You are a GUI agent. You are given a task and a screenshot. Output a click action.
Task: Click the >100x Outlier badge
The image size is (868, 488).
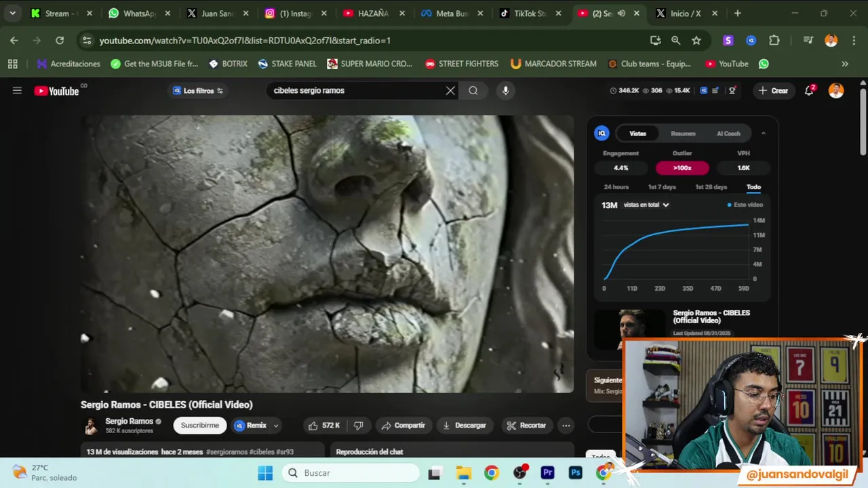click(x=682, y=168)
